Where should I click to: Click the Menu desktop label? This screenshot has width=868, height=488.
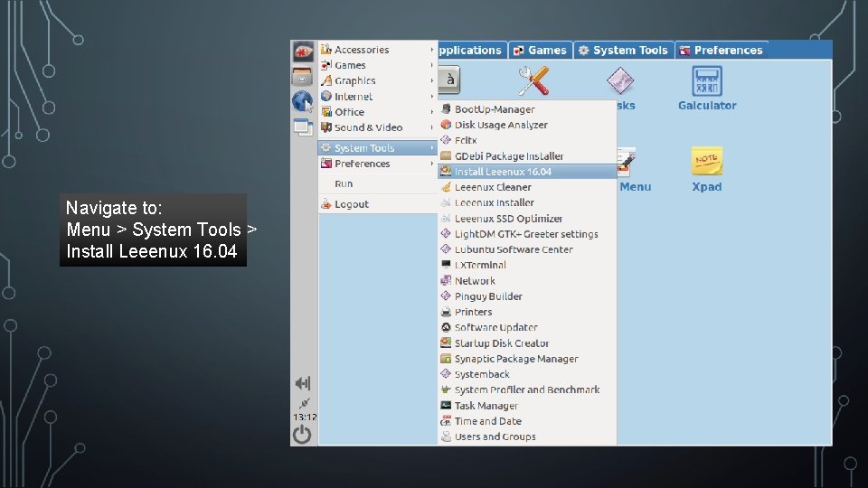tap(635, 186)
